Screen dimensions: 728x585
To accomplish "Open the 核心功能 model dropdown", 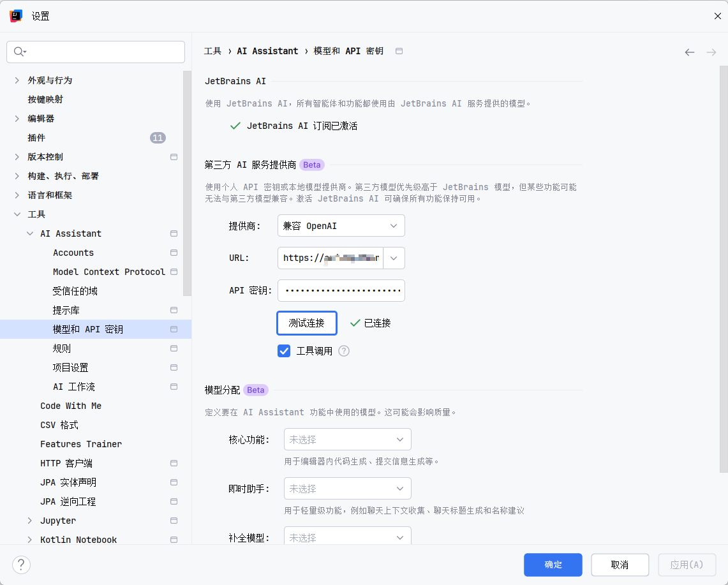I will click(347, 440).
